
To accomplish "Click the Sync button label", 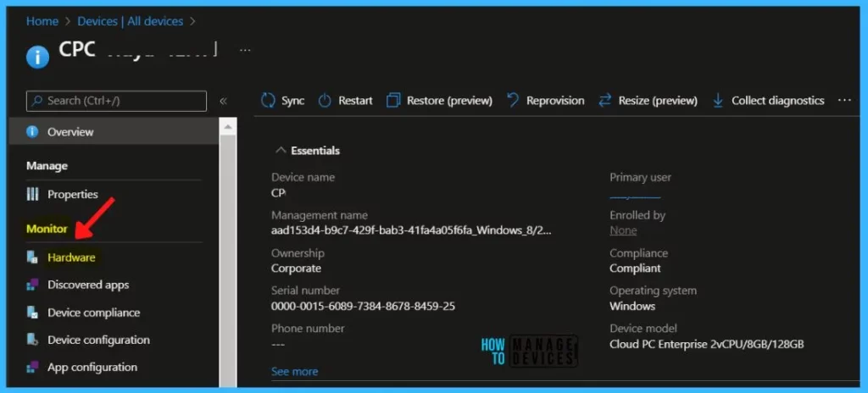I will point(292,101).
